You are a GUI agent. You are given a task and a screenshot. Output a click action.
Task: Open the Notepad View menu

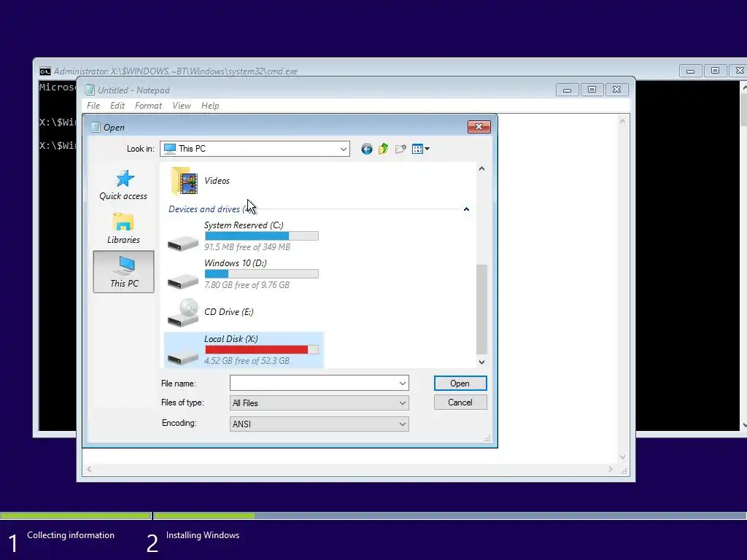click(x=182, y=106)
